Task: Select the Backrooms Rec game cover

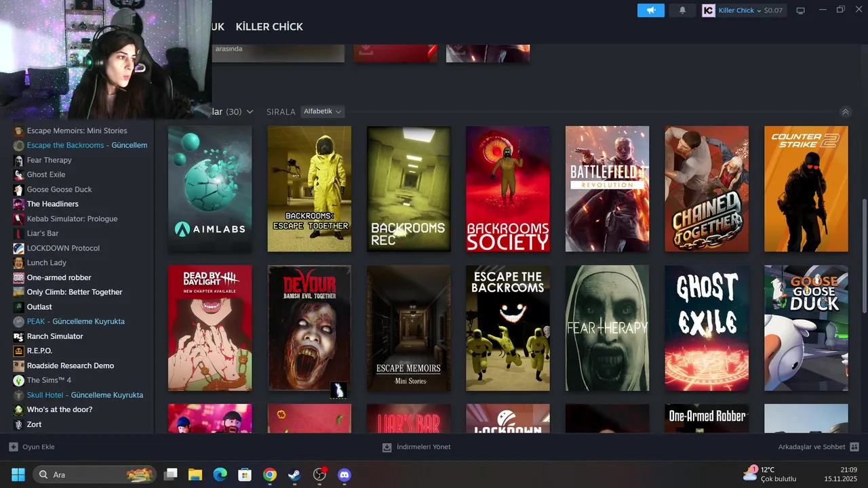Action: (408, 188)
